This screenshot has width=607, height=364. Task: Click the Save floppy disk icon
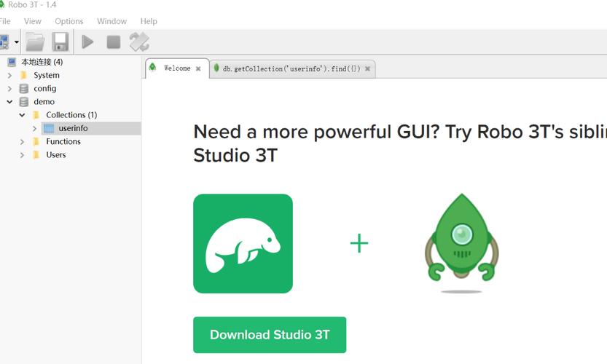coord(60,41)
